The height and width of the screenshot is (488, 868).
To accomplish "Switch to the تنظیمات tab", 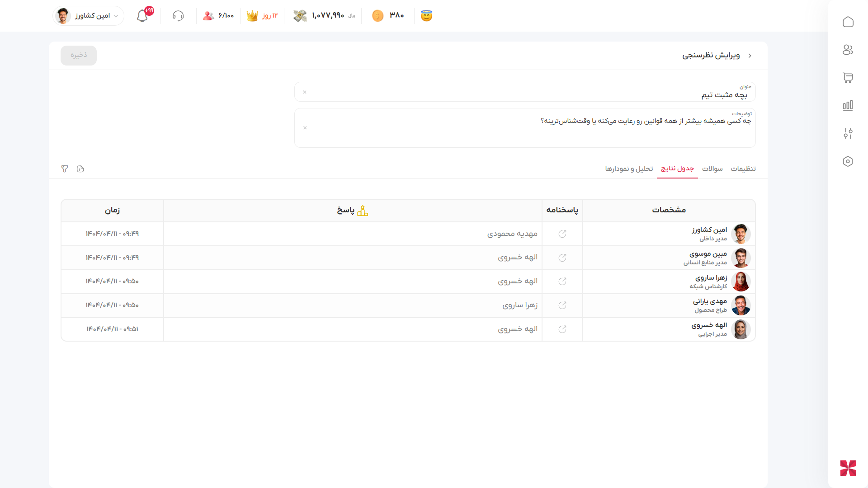I will tap(743, 169).
